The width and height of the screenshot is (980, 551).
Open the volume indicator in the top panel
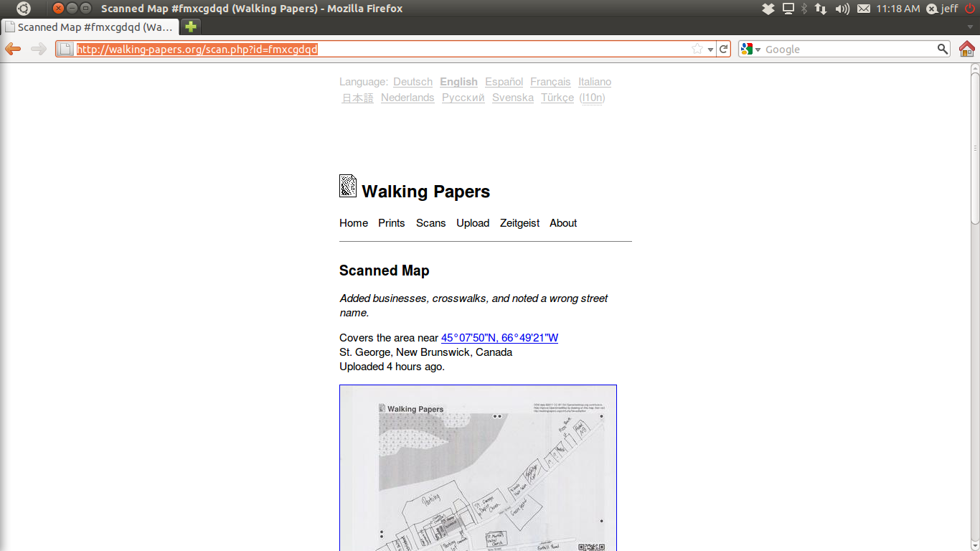(842, 9)
